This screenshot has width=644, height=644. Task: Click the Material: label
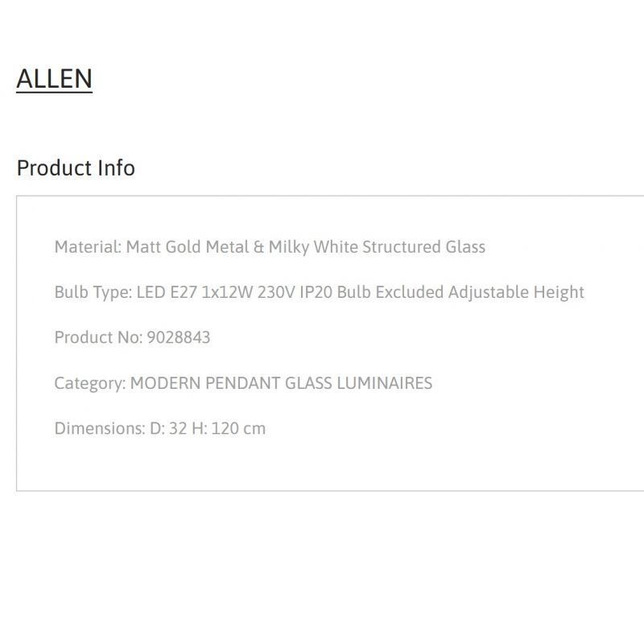[88, 247]
